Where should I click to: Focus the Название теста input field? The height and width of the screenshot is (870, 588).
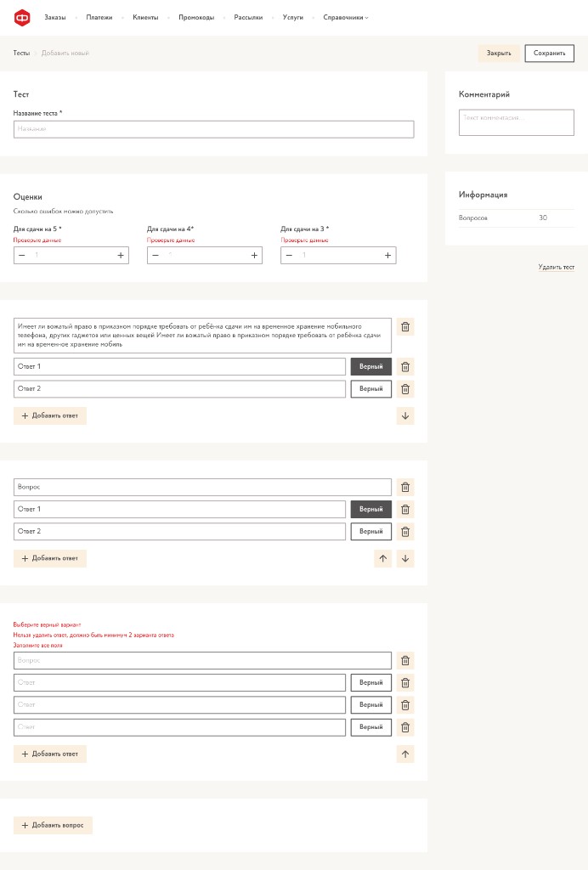(213, 129)
